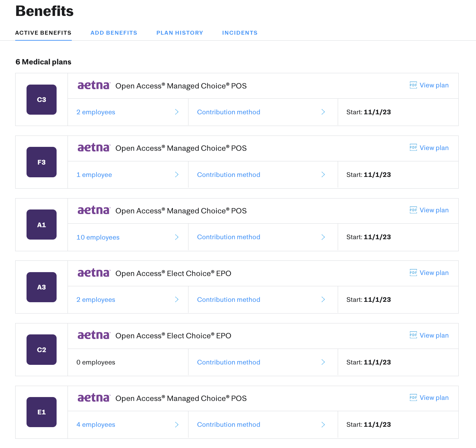
Task: Open Contribution method for A1 plan
Action: (x=228, y=237)
